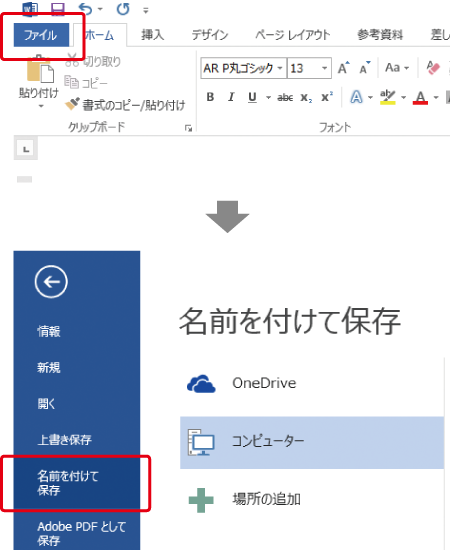The width and height of the screenshot is (450, 550).
Task: Click the clear formatting eraser icon
Action: (x=433, y=68)
